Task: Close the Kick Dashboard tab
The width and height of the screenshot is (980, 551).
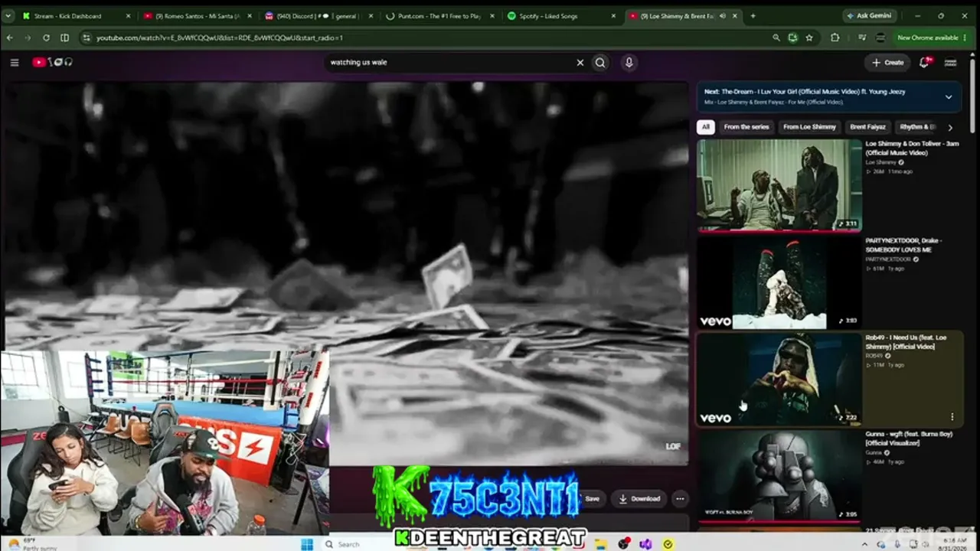Action: click(128, 15)
